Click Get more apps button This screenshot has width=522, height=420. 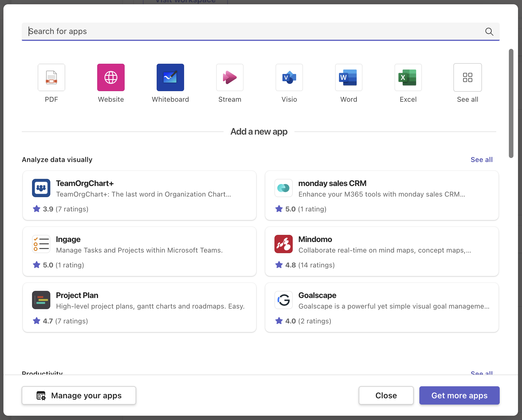pos(459,395)
